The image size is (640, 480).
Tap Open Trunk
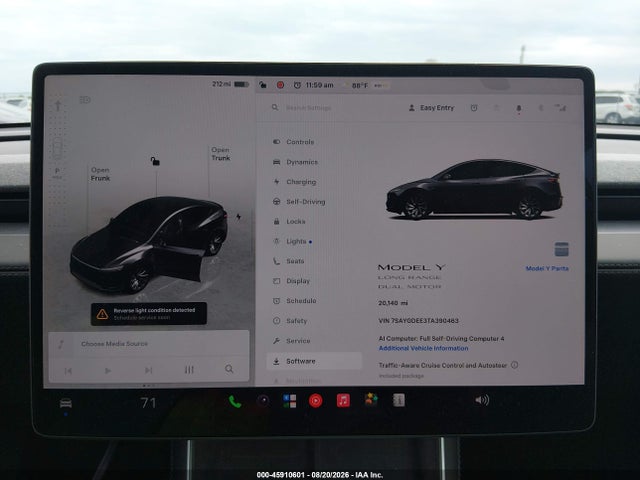(220, 154)
